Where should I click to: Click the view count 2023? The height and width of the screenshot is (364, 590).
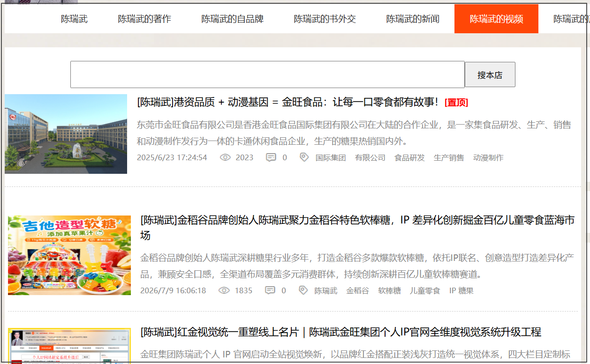[x=244, y=157]
